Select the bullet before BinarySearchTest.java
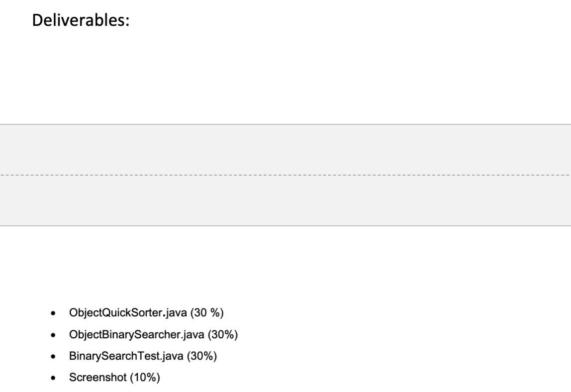571x392 pixels. pyautogui.click(x=53, y=356)
